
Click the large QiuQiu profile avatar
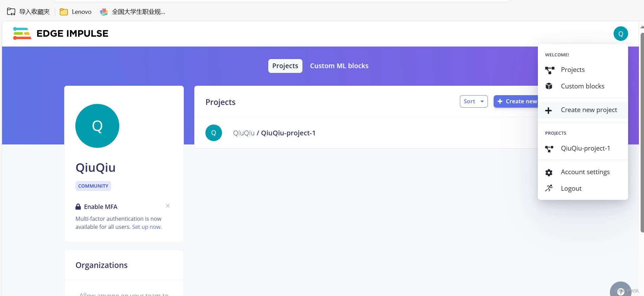point(97,126)
